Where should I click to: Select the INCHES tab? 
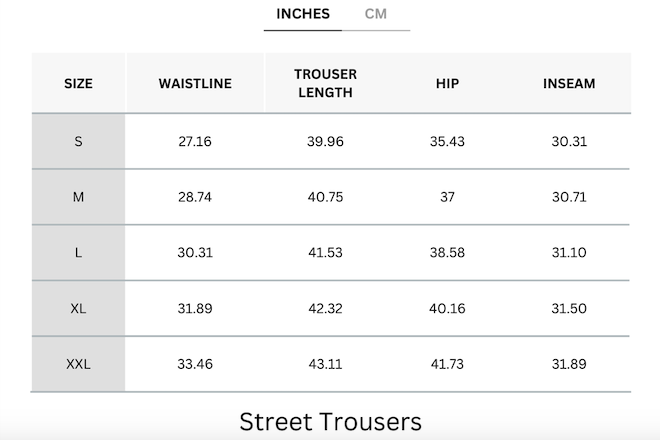pos(303,14)
